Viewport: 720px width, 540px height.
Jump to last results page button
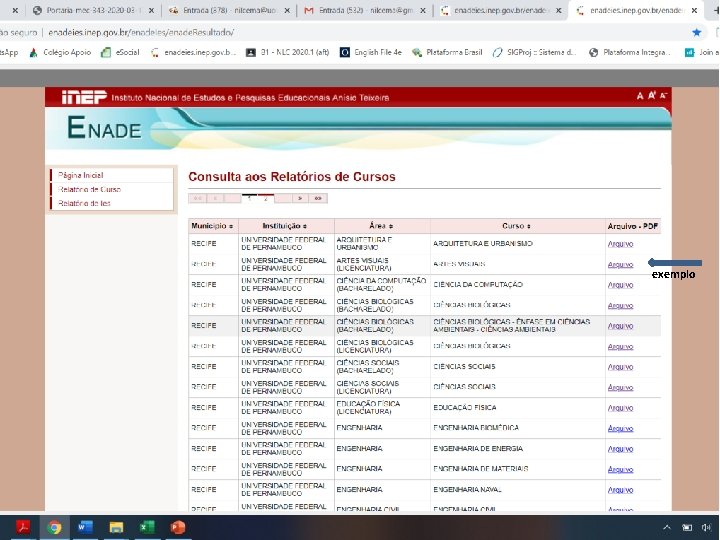point(318,198)
